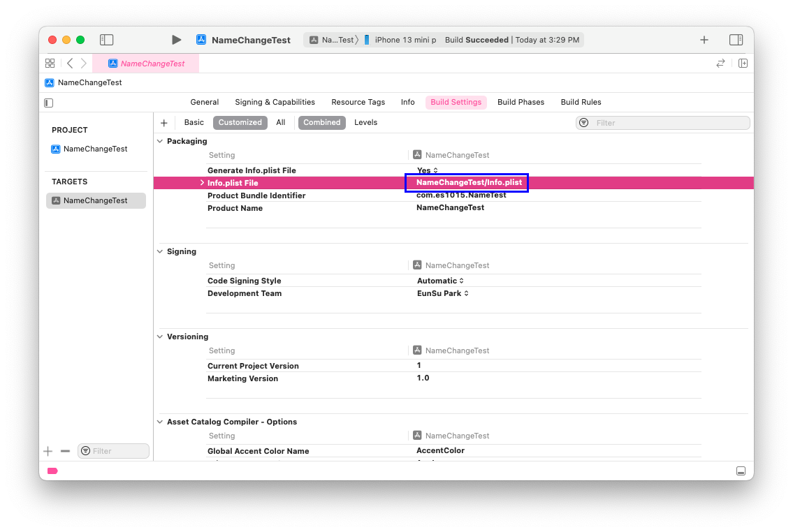Show Basic build settings
This screenshot has width=793, height=532.
[194, 122]
